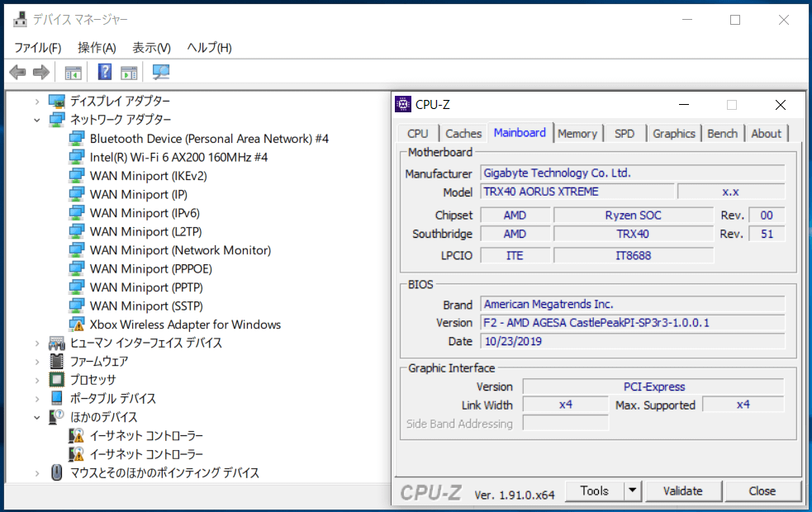The image size is (812, 512).
Task: Click the Tools button in CPU-Z
Action: (594, 491)
